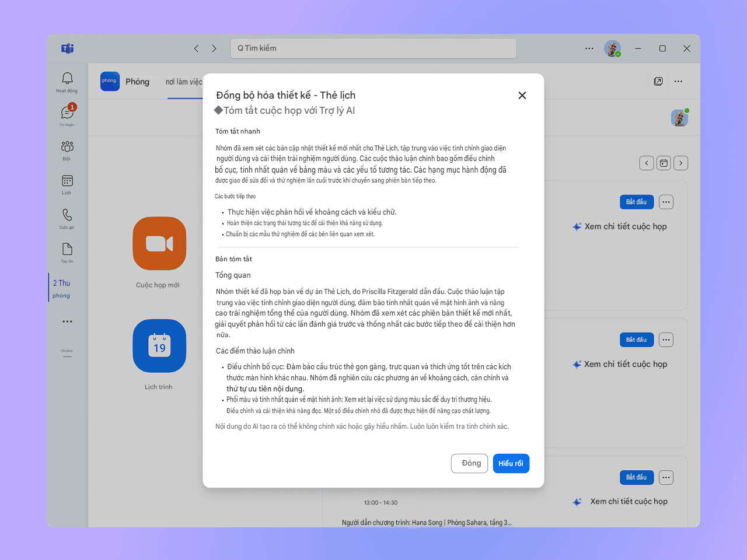Open the profile avatar in title bar
This screenshot has height=560, width=747.
click(x=612, y=48)
